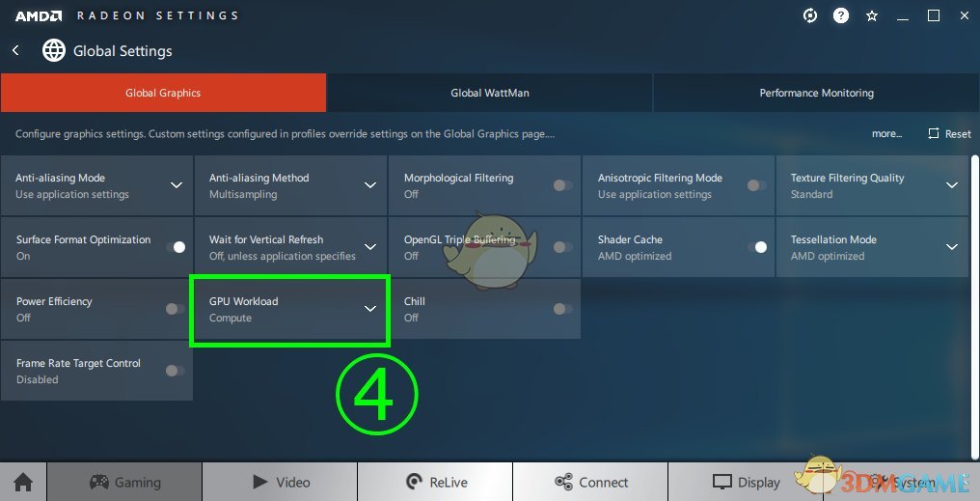Click 'Standard' texture quality value
This screenshot has width=980, height=501.
pyautogui.click(x=811, y=195)
